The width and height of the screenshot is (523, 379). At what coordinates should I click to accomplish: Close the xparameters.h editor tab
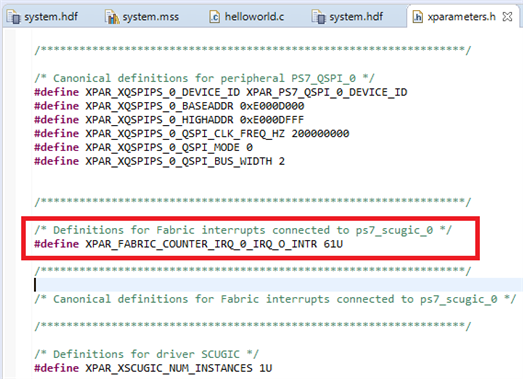pyautogui.click(x=507, y=17)
